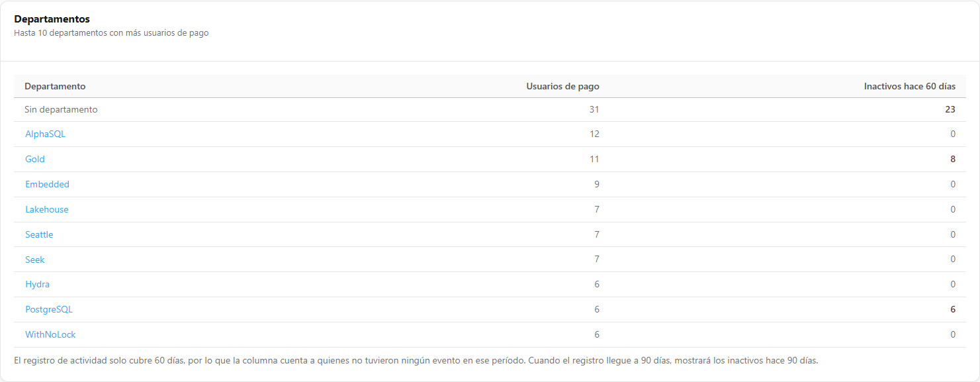Select the inactive value 0 for AlphaSQL

(953, 134)
